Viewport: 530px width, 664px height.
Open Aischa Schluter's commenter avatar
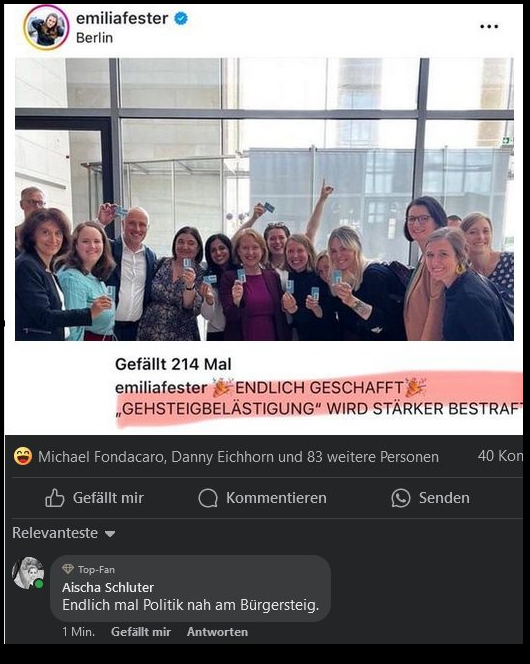(28, 573)
